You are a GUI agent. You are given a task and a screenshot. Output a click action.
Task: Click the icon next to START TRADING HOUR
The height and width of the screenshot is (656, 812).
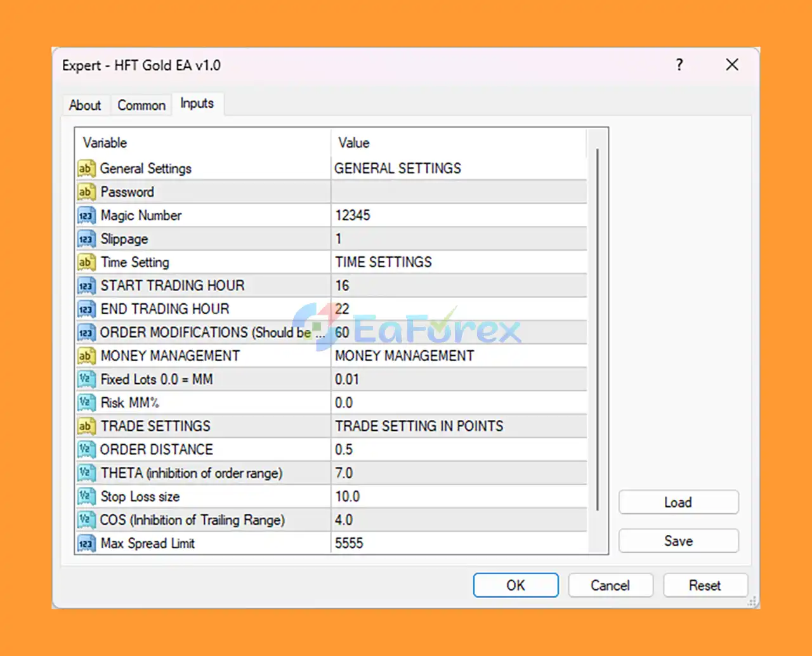(x=86, y=286)
